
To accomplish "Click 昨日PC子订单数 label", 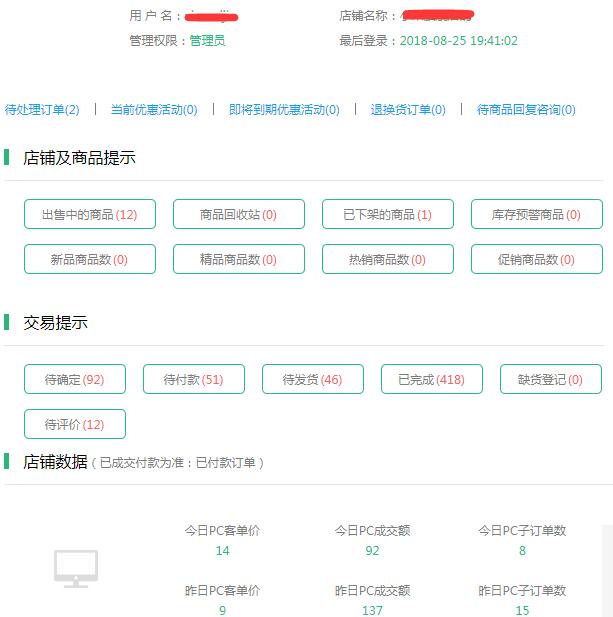I will tap(522, 590).
